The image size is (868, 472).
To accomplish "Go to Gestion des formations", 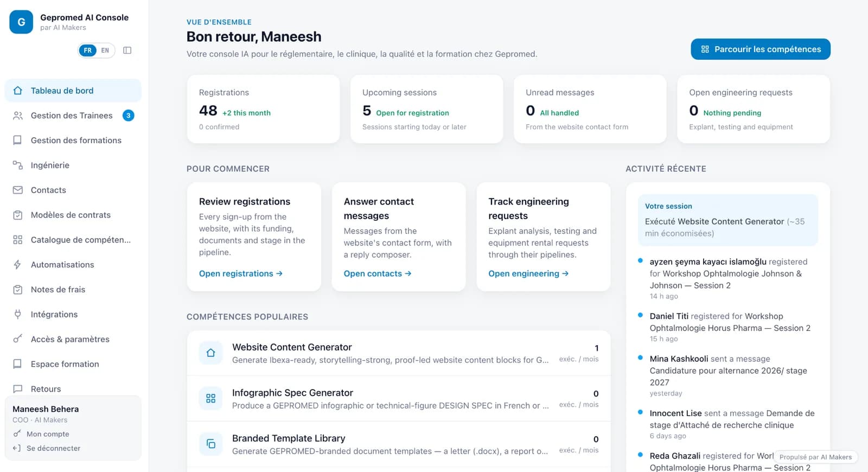I will click(73, 141).
